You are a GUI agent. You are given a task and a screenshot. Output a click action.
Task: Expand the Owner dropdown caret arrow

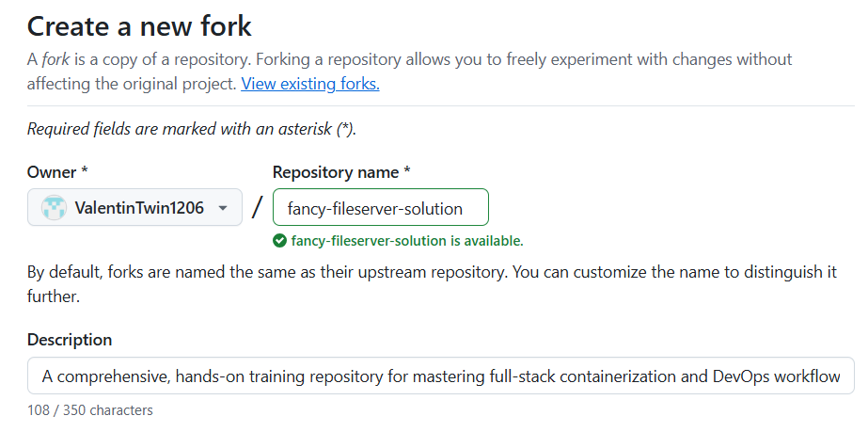(223, 208)
